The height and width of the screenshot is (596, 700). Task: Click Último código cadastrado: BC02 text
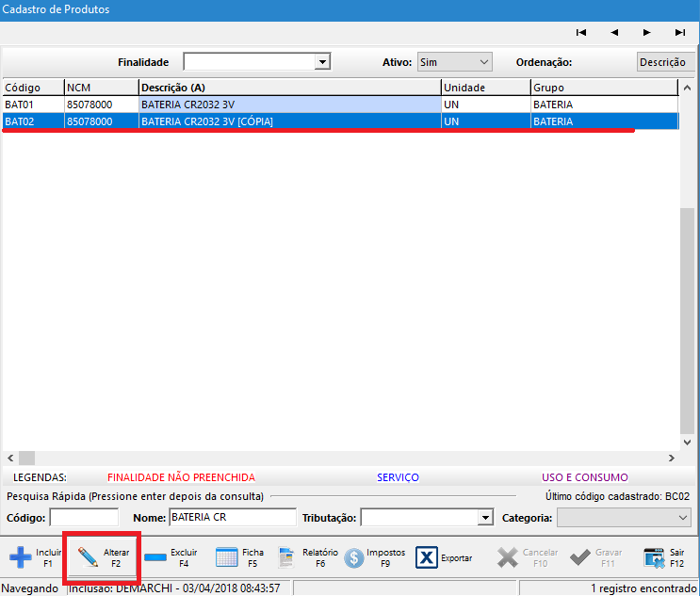617,496
